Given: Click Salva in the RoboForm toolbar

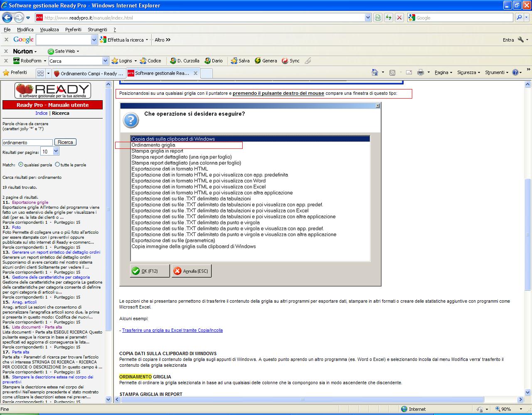Looking at the screenshot, I should pyautogui.click(x=240, y=61).
